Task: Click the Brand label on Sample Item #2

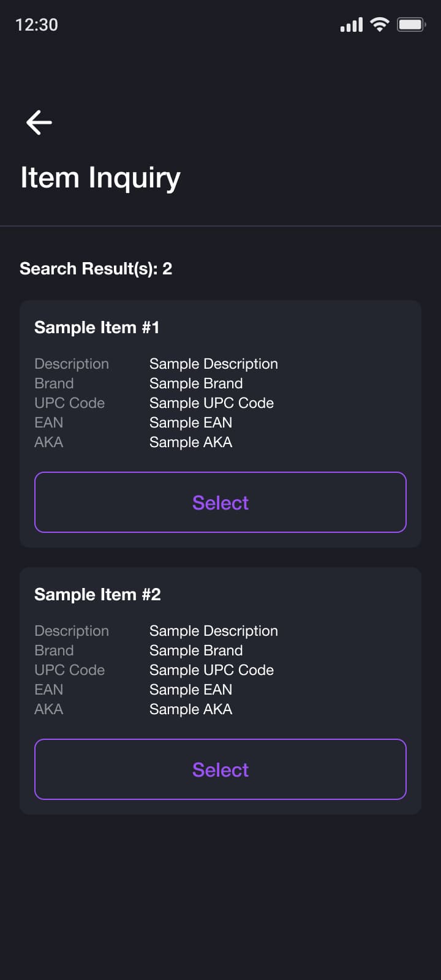Action: tap(54, 650)
